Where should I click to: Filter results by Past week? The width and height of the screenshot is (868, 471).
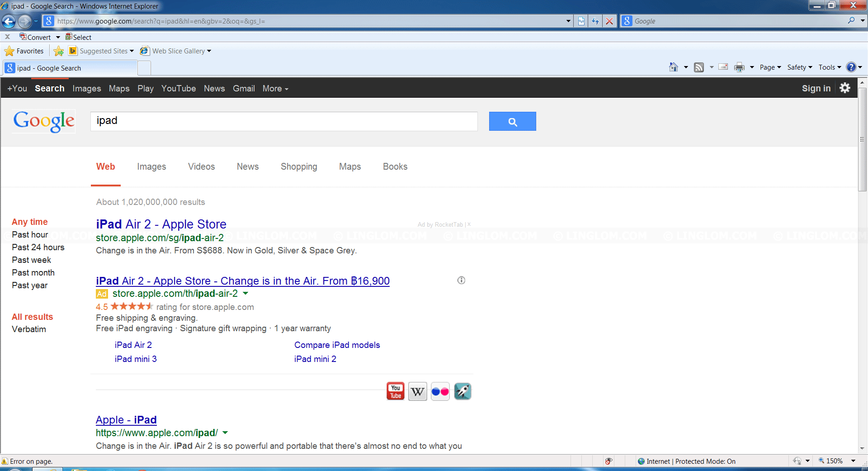[x=31, y=260]
